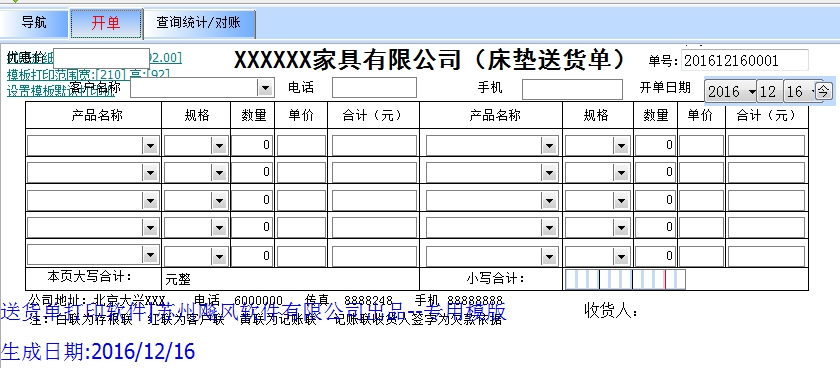Expand last row right 规格 dropdown
Image resolution: width=840 pixels, height=368 pixels.
click(x=621, y=257)
